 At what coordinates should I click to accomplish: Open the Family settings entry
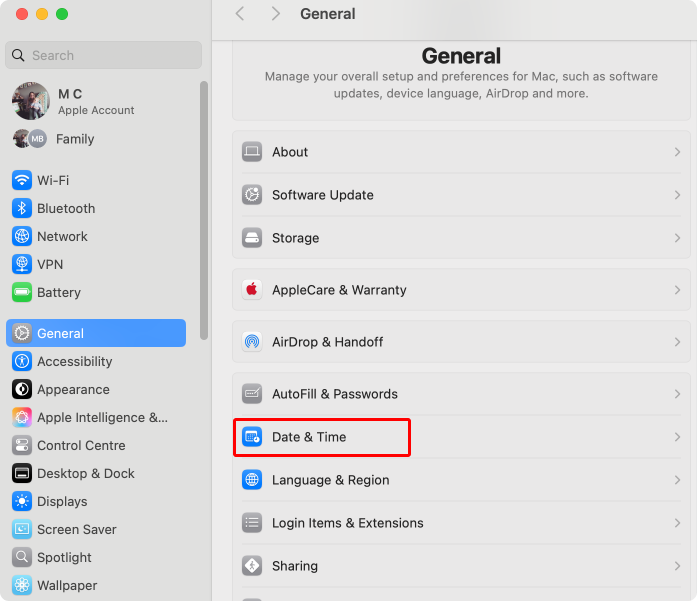point(96,139)
